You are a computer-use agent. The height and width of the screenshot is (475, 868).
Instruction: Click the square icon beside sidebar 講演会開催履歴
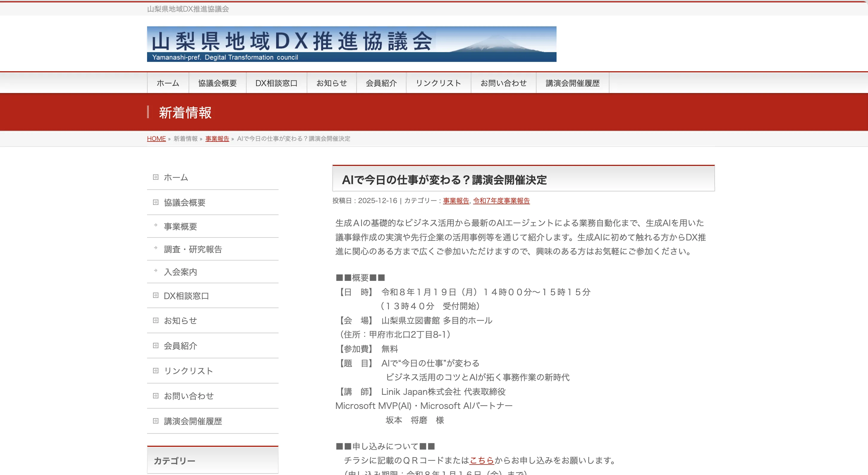click(156, 421)
